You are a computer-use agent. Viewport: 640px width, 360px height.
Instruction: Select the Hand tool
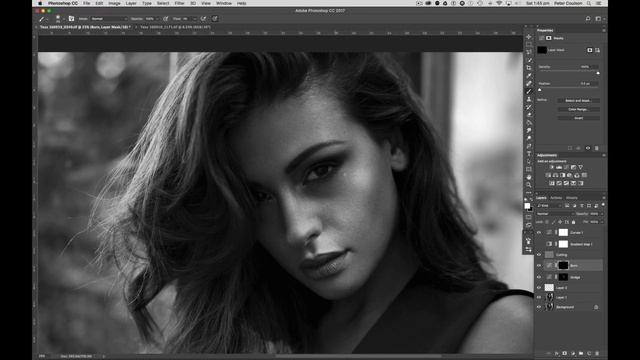(x=529, y=177)
